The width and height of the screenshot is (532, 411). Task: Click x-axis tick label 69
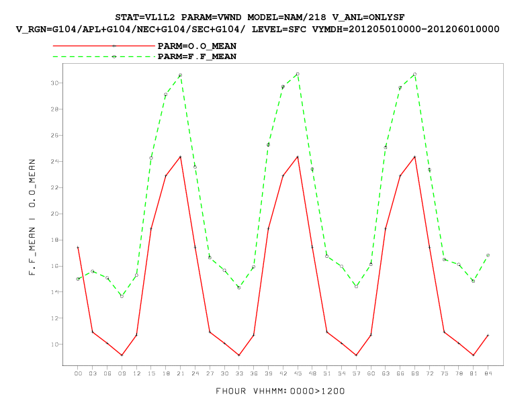click(415, 373)
